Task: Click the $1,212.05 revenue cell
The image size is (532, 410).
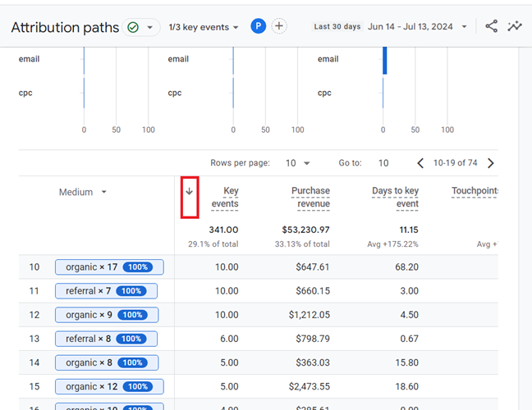Action: pyautogui.click(x=309, y=315)
